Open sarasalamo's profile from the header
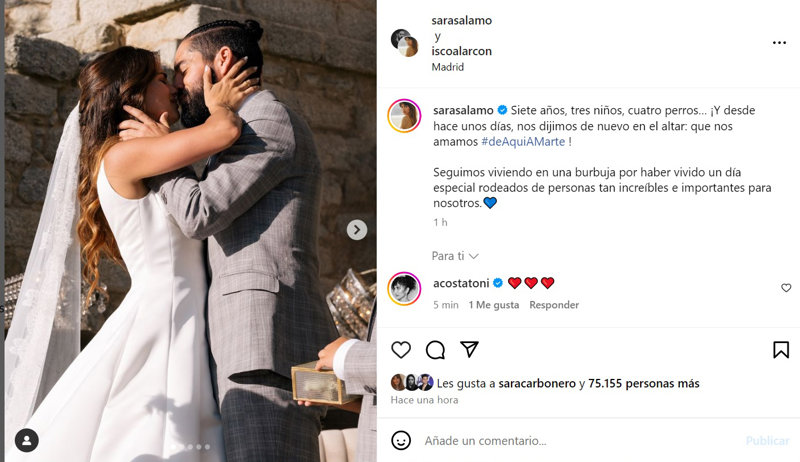This screenshot has width=800, height=462. [x=461, y=20]
